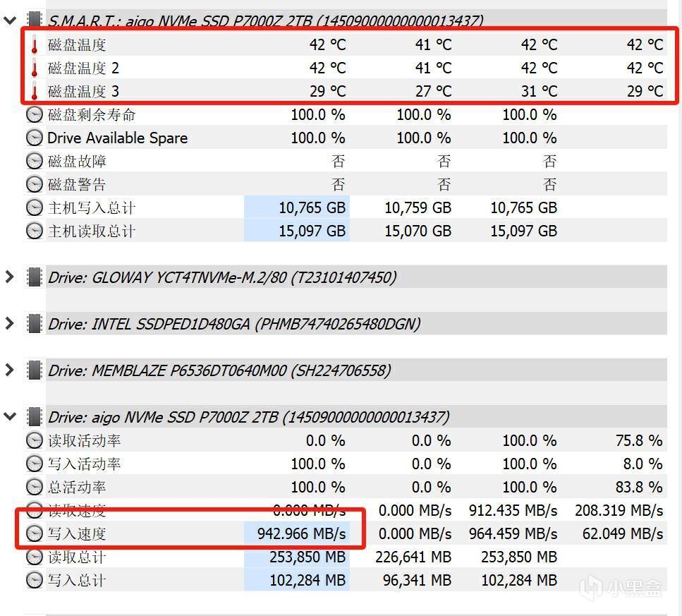Select the 写入总计 row label
682x616 pixels.
pyautogui.click(x=77, y=580)
